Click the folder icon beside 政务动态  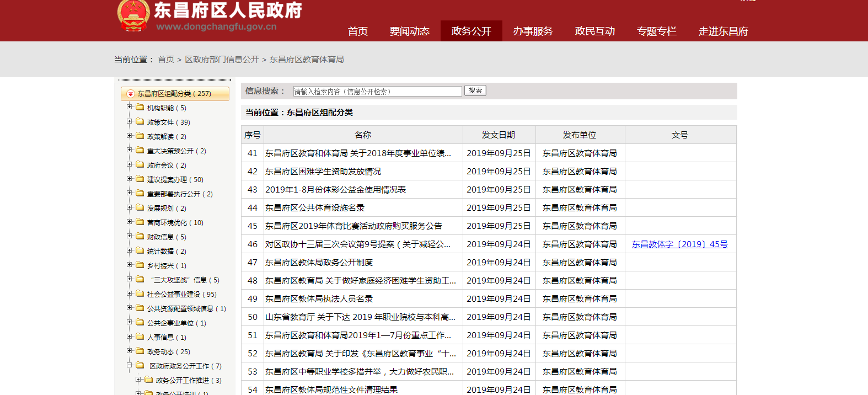point(140,351)
